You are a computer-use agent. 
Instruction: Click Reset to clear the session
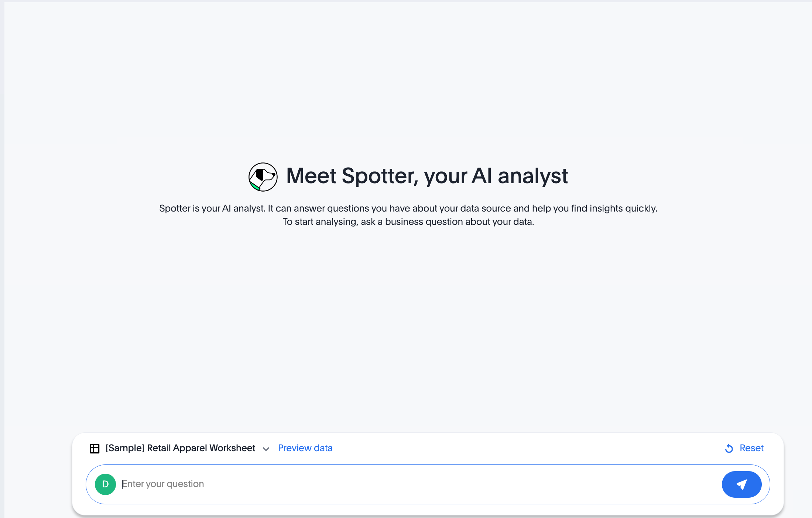coord(752,448)
